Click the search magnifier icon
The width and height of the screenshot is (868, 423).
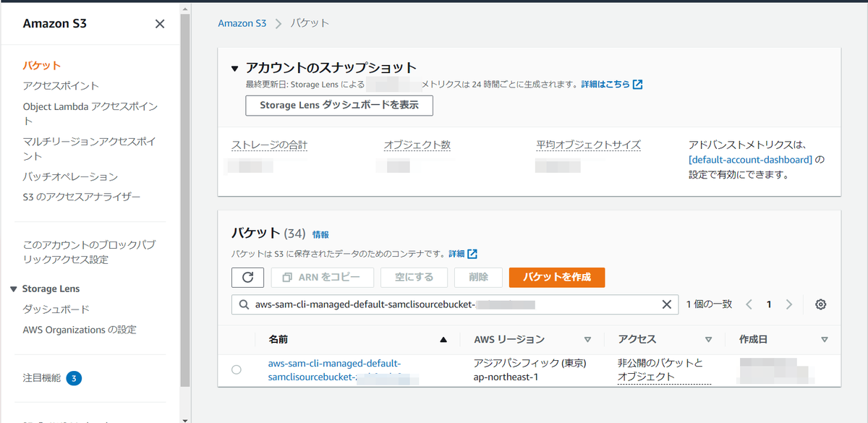click(x=244, y=304)
